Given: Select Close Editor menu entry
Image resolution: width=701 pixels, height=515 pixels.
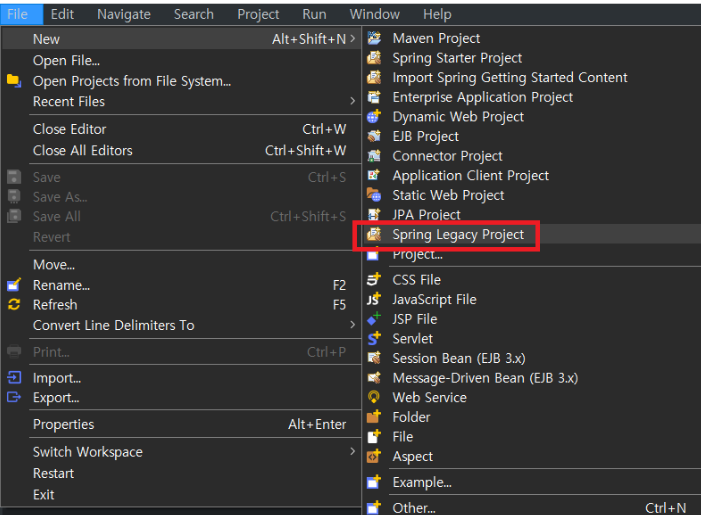Looking at the screenshot, I should 181,129.
